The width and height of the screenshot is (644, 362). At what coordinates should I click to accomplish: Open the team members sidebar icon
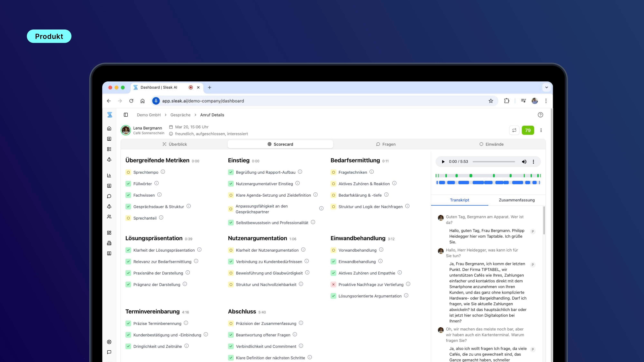(x=109, y=217)
